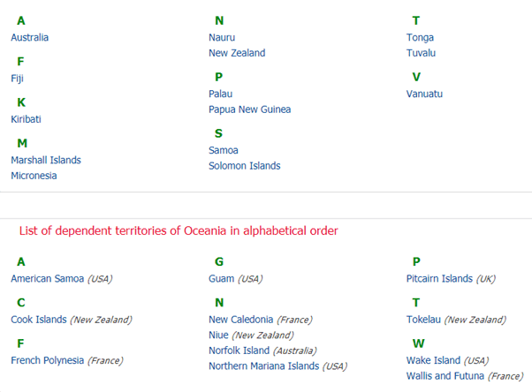Open the New Zealand country link
Image resolution: width=532 pixels, height=392 pixels.
(237, 53)
